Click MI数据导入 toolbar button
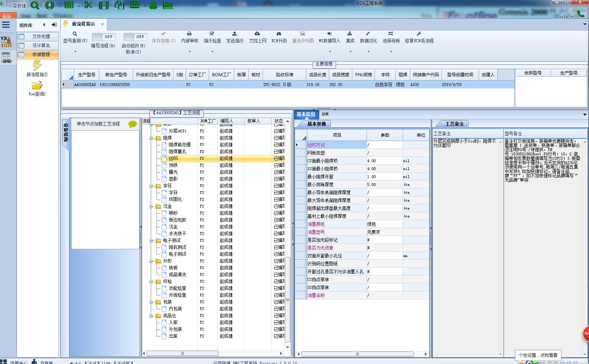589x364 pixels. 329,37
